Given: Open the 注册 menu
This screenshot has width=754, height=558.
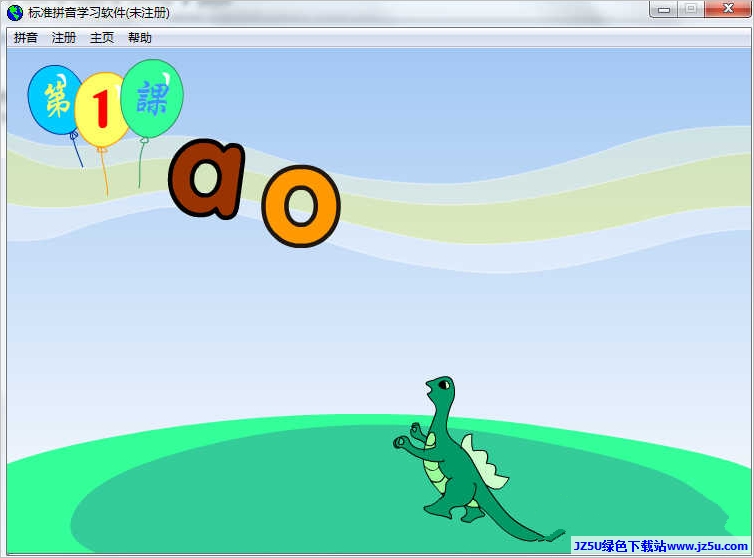Looking at the screenshot, I should (x=63, y=38).
